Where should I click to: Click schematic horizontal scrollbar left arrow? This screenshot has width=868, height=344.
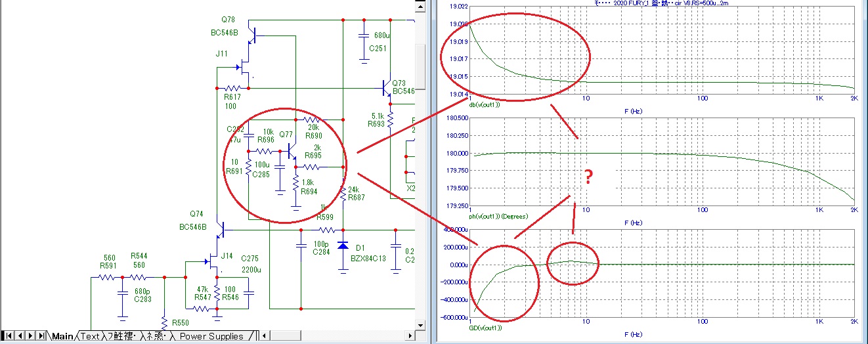pos(265,336)
